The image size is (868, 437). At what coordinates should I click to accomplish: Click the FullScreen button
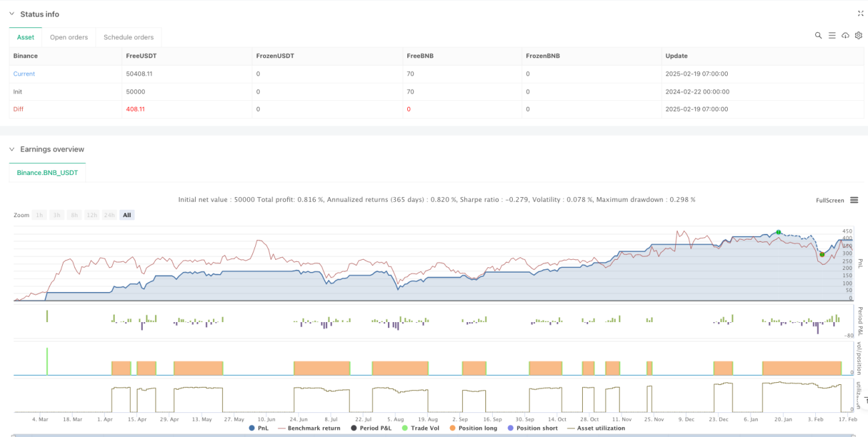[x=830, y=200]
